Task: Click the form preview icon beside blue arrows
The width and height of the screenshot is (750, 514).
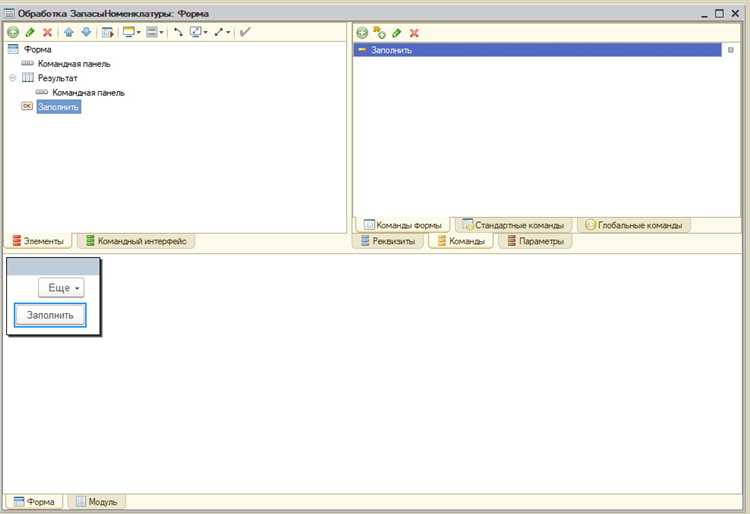Action: (108, 33)
